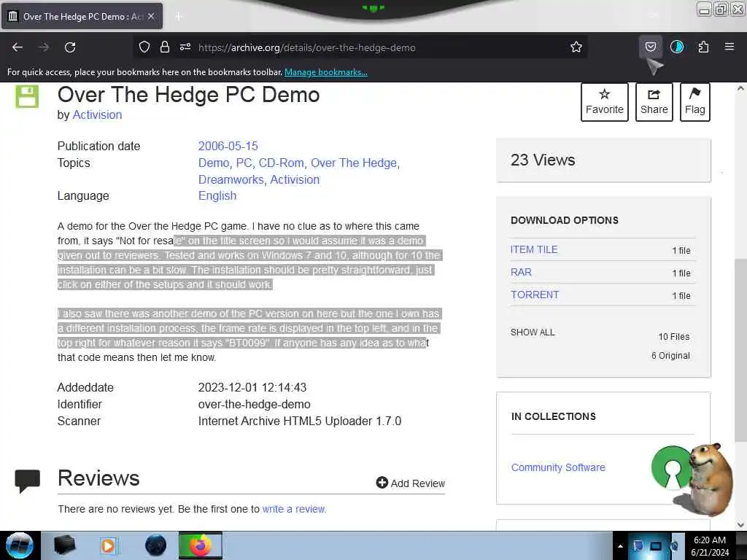Click the 10 Files count text
This screenshot has width=747, height=560.
point(673,337)
